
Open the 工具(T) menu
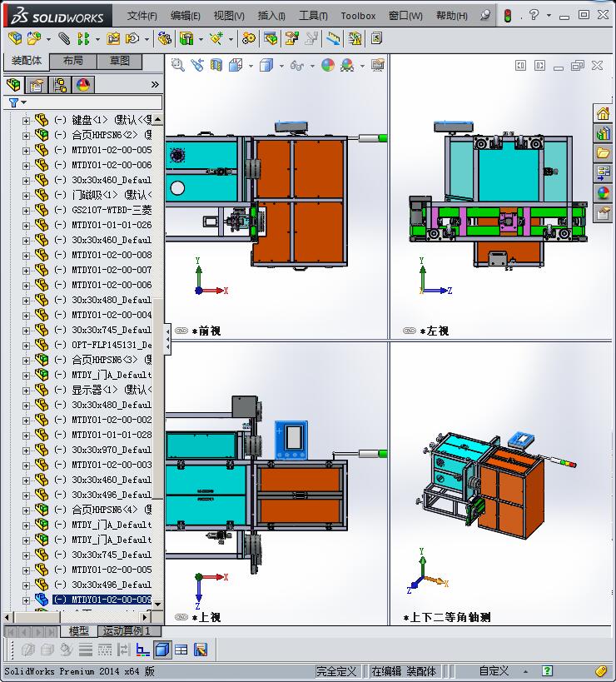(x=314, y=16)
